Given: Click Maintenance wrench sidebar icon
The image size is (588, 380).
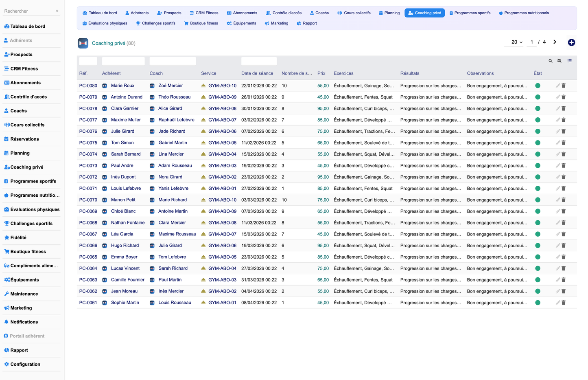Looking at the screenshot, I should (7, 294).
